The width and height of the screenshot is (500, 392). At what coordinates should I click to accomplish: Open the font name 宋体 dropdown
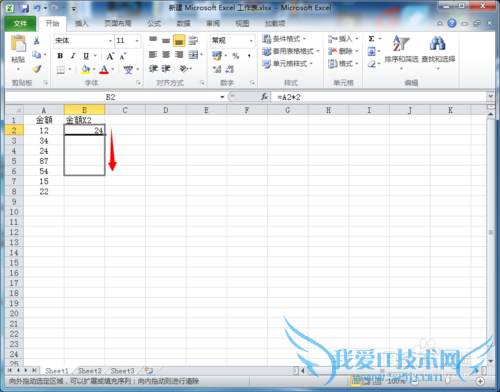pos(110,41)
